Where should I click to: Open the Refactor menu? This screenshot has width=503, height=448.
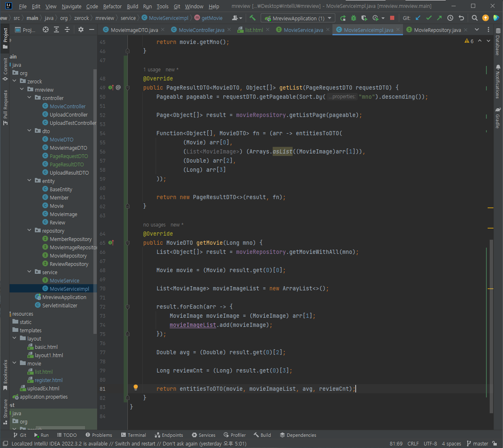112,6
